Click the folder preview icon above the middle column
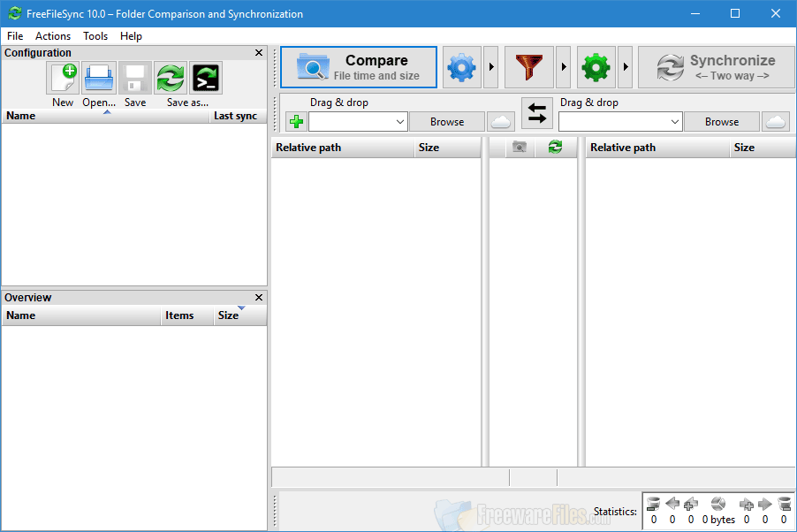Image resolution: width=797 pixels, height=532 pixels. point(520,147)
